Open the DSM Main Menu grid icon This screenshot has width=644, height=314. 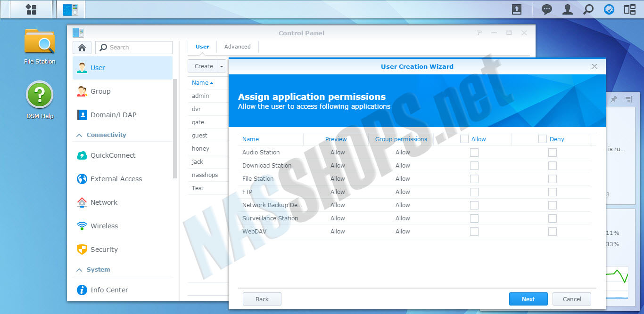[x=31, y=9]
